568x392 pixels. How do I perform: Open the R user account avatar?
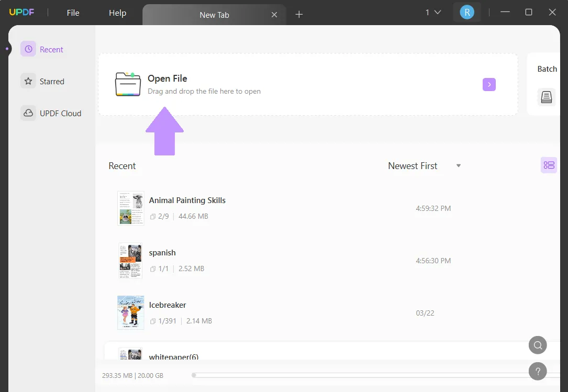[x=467, y=13]
